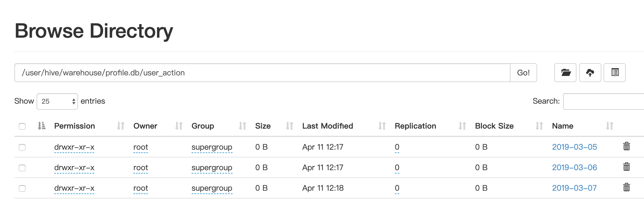Screen dimensions: 644x199
Task: Sort table by Permission column
Action: pyautogui.click(x=74, y=126)
